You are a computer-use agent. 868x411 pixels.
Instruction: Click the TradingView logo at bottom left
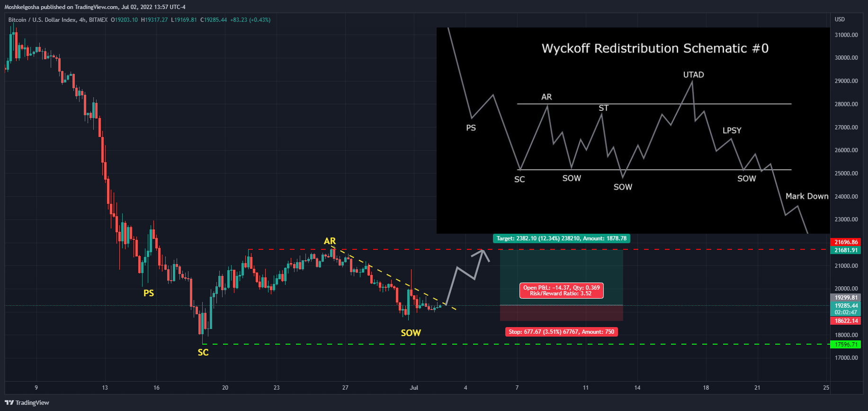point(27,402)
